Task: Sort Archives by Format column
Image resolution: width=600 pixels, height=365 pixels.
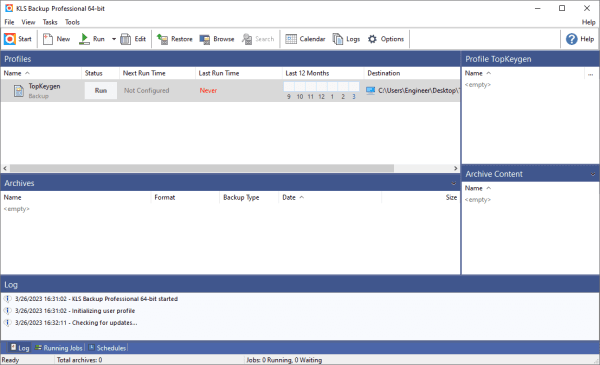Action: (186, 197)
